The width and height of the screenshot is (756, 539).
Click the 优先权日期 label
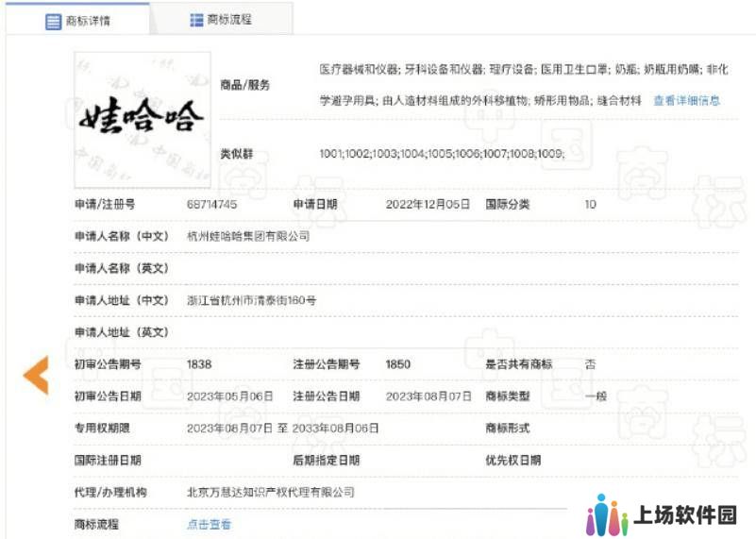point(513,460)
